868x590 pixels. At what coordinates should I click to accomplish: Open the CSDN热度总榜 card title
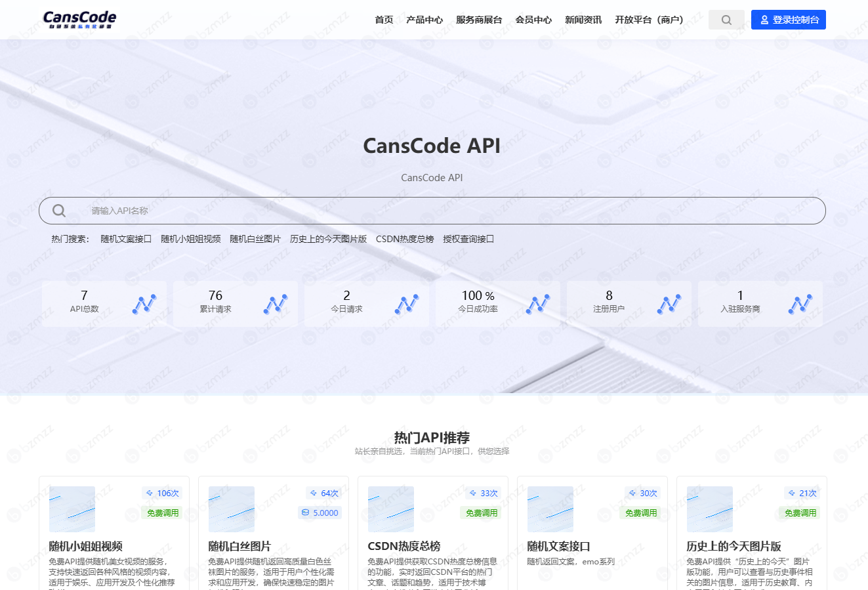tap(404, 546)
